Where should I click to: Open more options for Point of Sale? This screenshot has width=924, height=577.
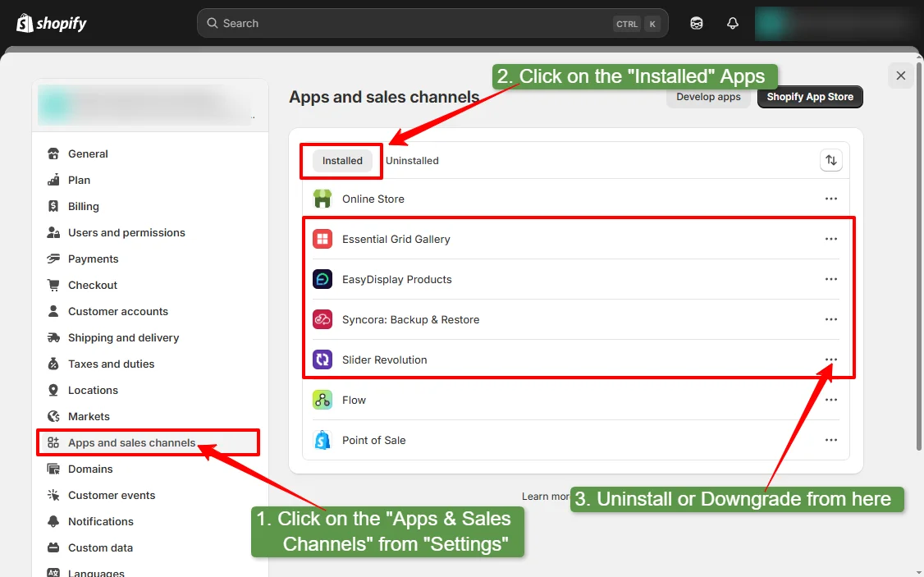[831, 440]
